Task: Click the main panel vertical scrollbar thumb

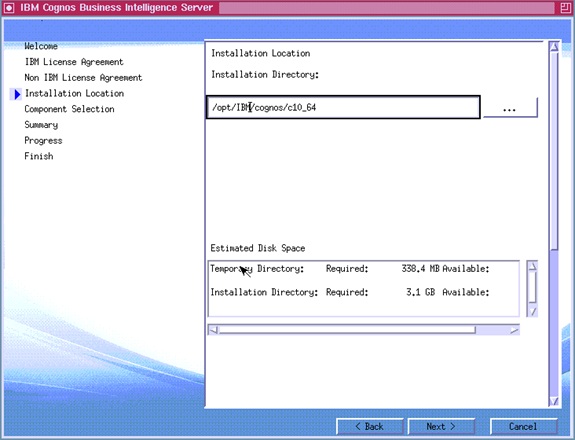Action: (554, 151)
